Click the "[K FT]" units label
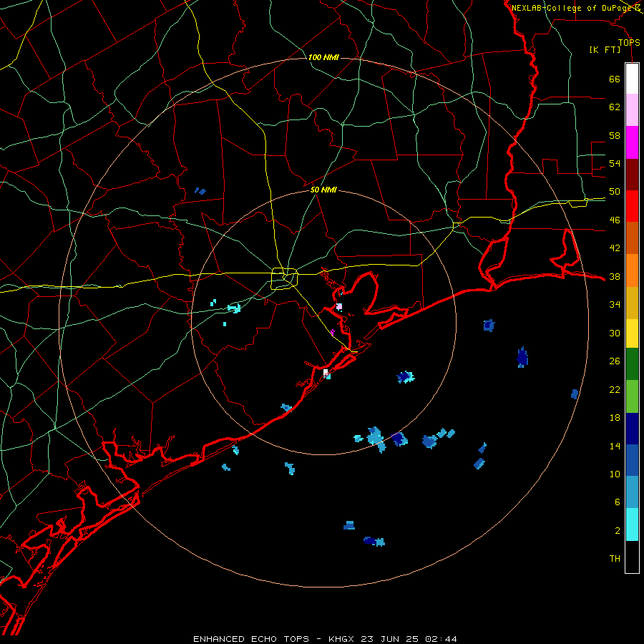This screenshot has width=644, height=644. (605, 50)
